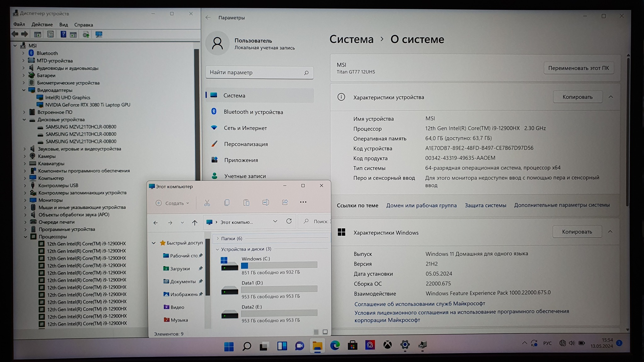The width and height of the screenshot is (644, 362).
Task: Open Xbox app from the taskbar
Action: point(387,345)
